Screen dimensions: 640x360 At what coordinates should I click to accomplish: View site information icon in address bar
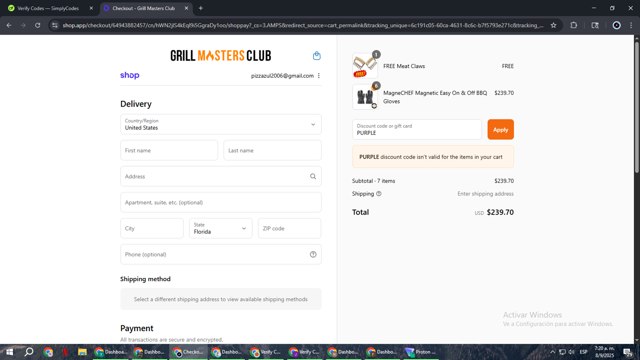[x=55, y=25]
